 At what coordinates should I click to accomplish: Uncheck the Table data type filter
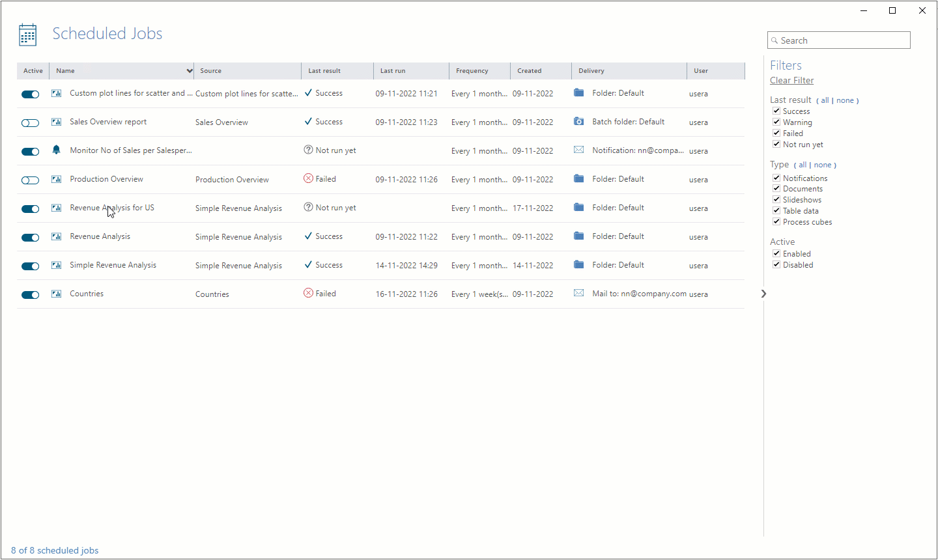tap(776, 210)
